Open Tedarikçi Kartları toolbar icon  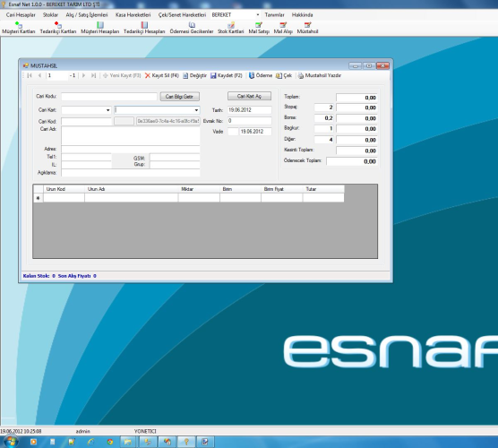58,28
